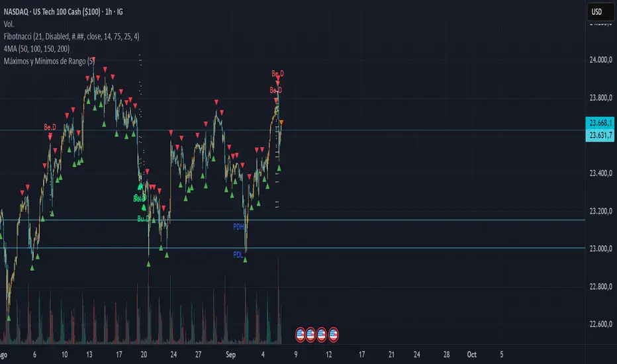Image resolution: width=617 pixels, height=364 pixels.
Task: Click the 22.800,0 price axis label
Action: tap(600, 286)
